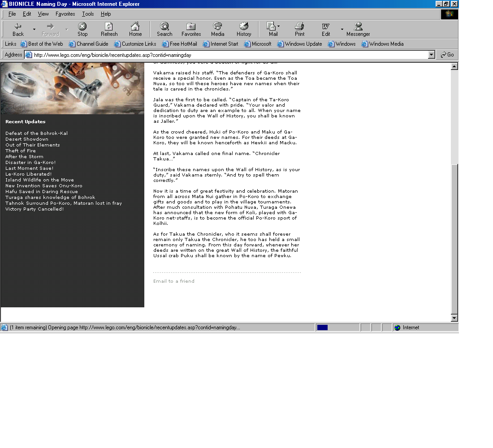This screenshot has width=493, height=448.
Task: Open the Customize Links shortcut
Action: click(x=135, y=44)
